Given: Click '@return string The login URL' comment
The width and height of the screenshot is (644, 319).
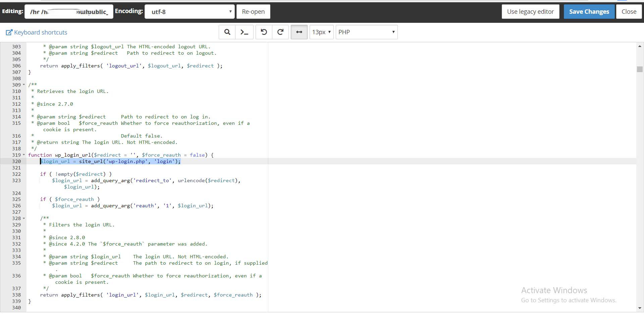Looking at the screenshot, I should 107,142.
